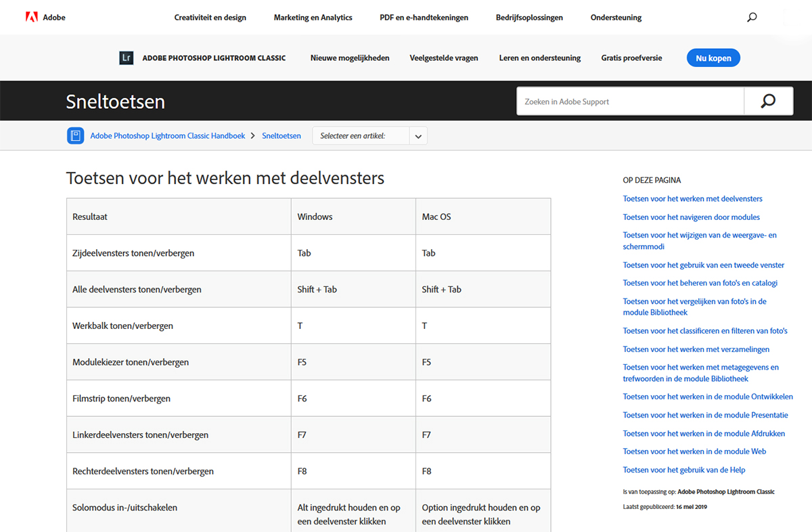Jump to 'module Presentatie' link
Image resolution: width=812 pixels, height=532 pixels.
tap(705, 415)
